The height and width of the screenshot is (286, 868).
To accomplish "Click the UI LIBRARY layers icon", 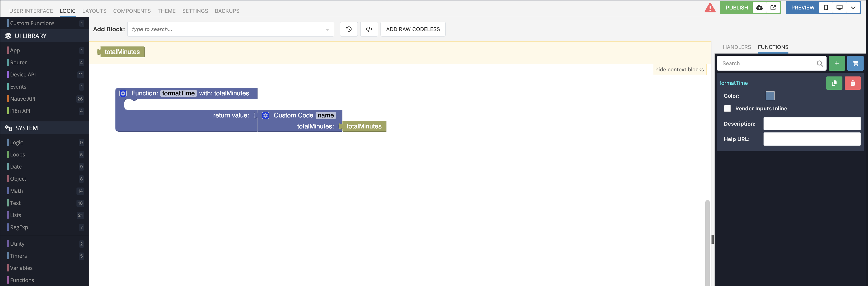I will (8, 36).
